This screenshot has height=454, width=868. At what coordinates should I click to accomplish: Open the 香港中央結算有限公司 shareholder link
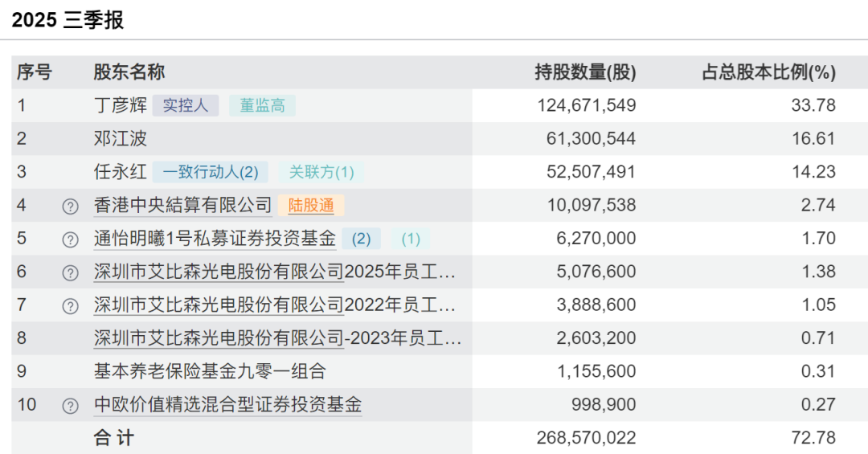[182, 206]
